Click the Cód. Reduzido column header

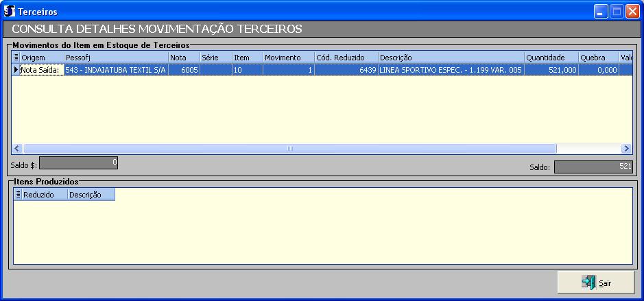346,58
